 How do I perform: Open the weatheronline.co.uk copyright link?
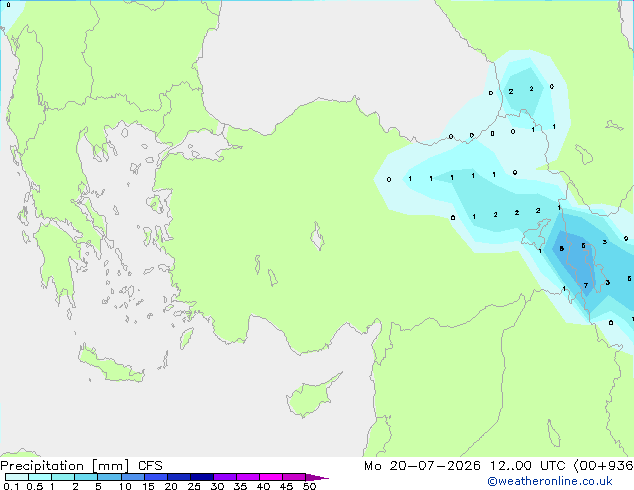[x=550, y=481]
